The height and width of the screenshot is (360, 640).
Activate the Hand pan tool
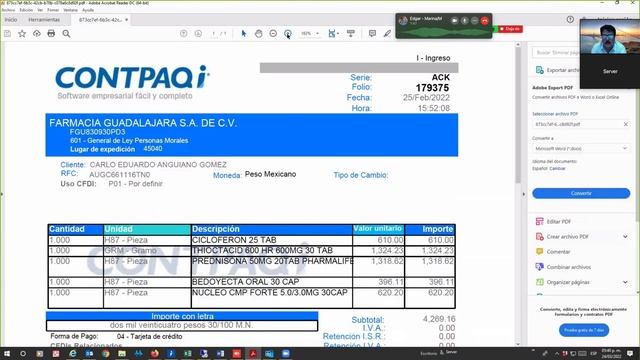click(258, 33)
